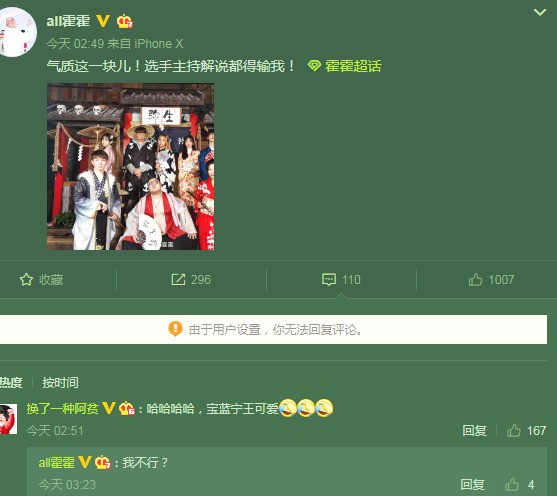The width and height of the screenshot is (557, 496).
Task: Click all霍霍's profile avatar
Action: pyautogui.click(x=17, y=32)
